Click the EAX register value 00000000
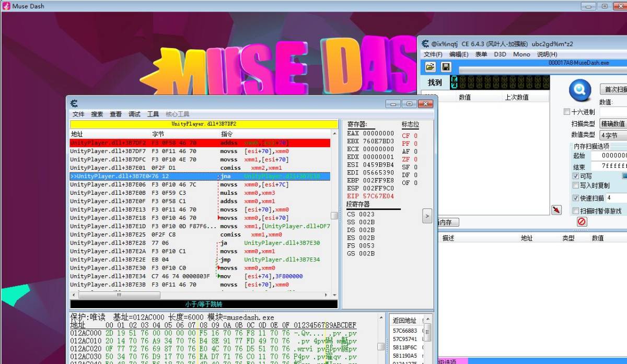 click(379, 134)
